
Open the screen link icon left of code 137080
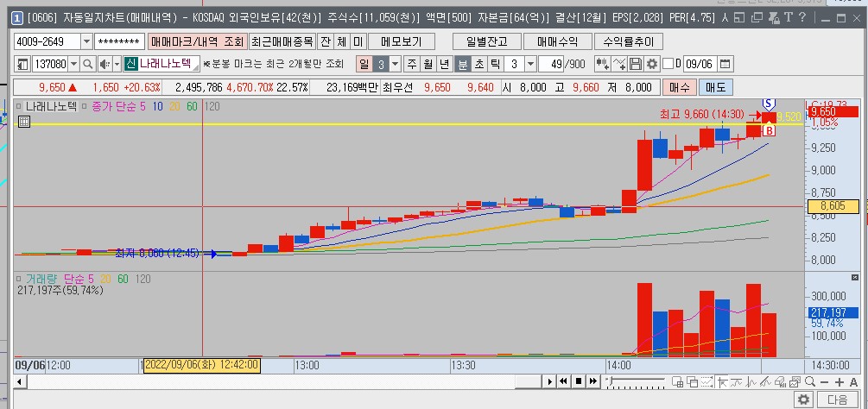click(x=22, y=64)
